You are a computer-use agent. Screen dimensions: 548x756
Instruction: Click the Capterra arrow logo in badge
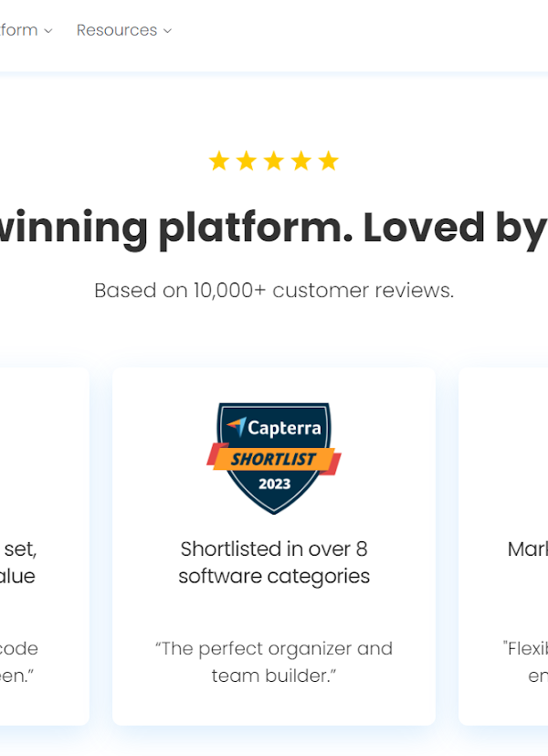pos(237,426)
